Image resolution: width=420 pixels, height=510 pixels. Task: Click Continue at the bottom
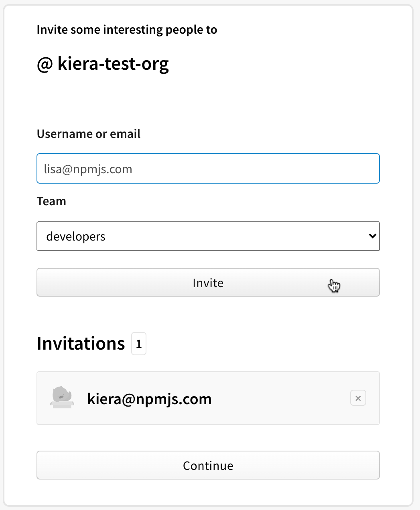click(x=208, y=465)
